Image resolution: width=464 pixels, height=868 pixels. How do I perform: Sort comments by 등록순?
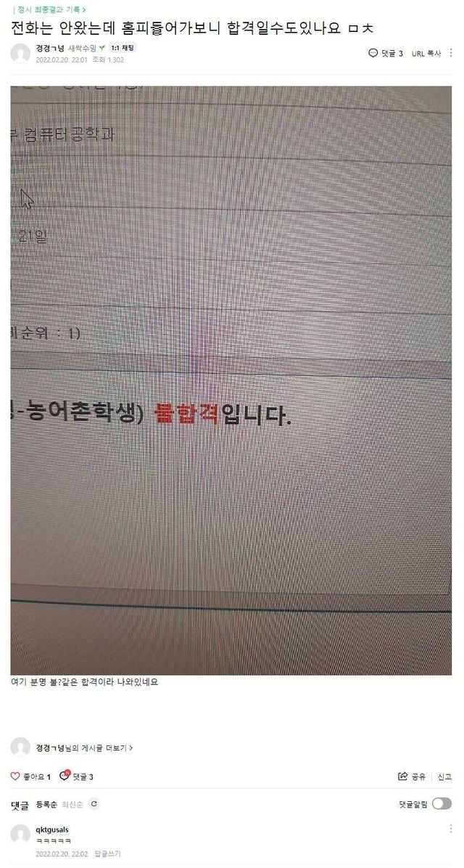(x=46, y=804)
